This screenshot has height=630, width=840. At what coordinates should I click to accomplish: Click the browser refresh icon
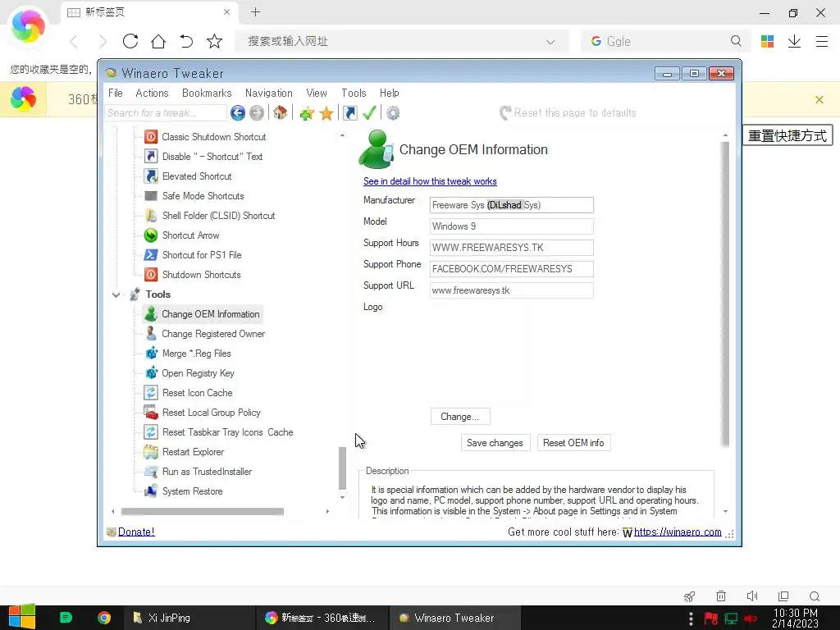click(130, 41)
